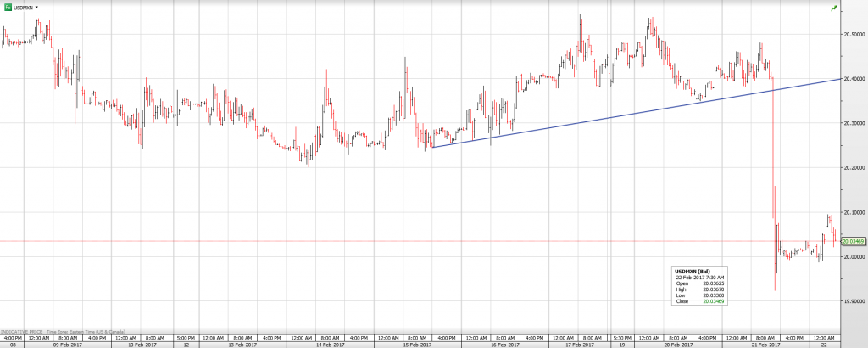Screen dimensions: 868x348
Task: Click the highlighted current price tag on price axis
Action: pyautogui.click(x=853, y=242)
